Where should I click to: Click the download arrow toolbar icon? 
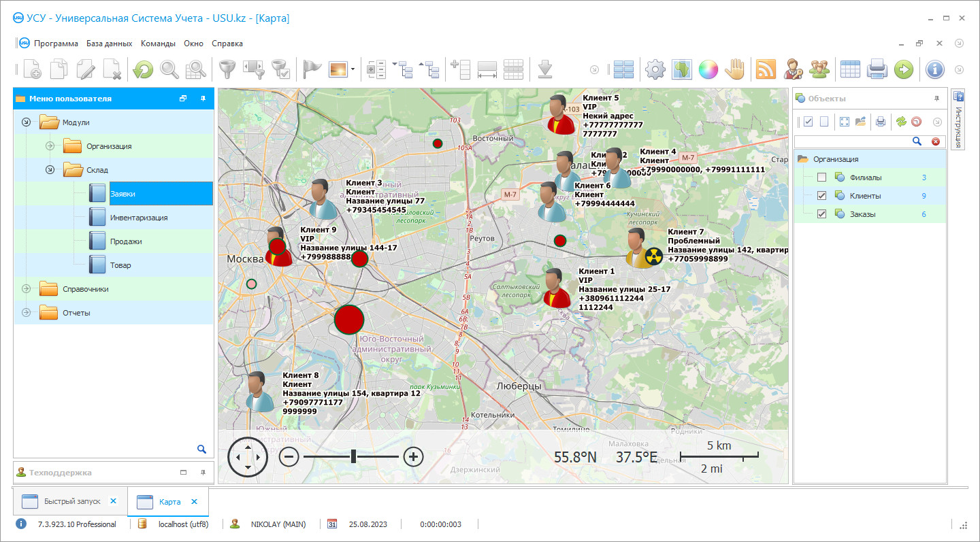click(544, 69)
